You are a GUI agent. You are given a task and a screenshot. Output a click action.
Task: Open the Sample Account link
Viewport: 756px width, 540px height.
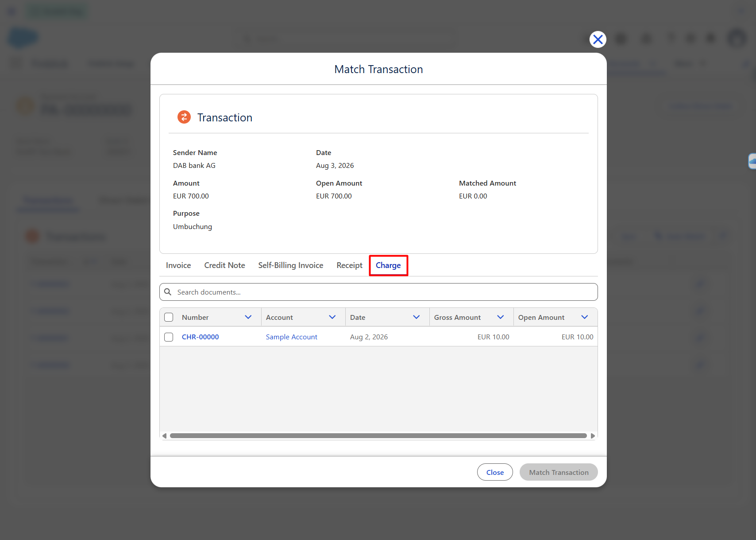tap(292, 337)
